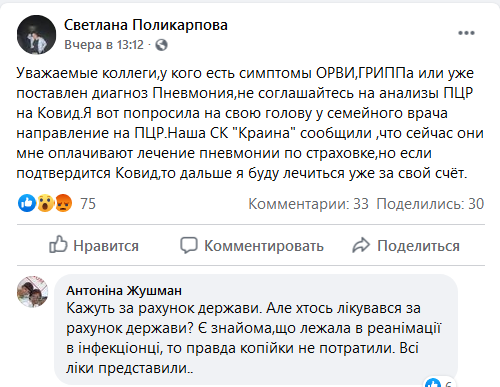Open Светлана Поликарпова's profile picture

[37, 35]
